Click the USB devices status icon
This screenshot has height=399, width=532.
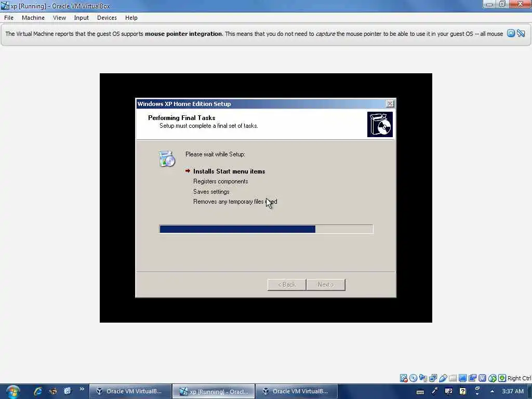(x=443, y=378)
